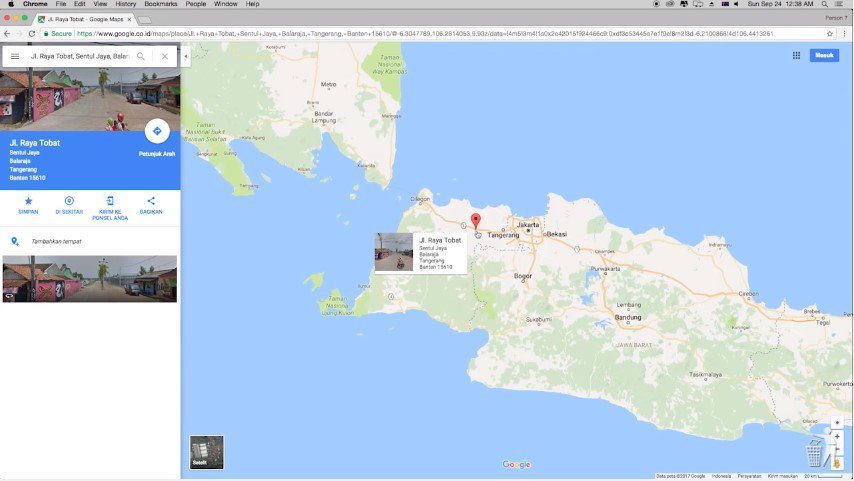
Task: Click the volume speaker icon in menu bar
Action: [736, 4]
